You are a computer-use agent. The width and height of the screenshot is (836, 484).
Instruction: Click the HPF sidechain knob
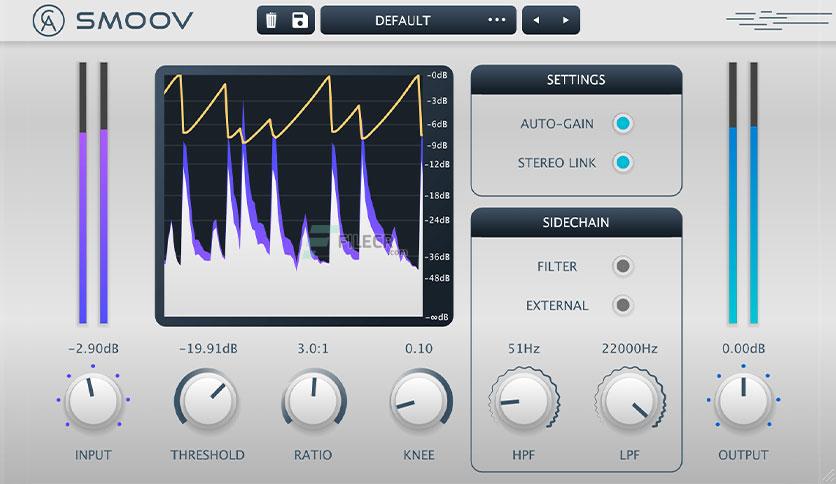(524, 400)
